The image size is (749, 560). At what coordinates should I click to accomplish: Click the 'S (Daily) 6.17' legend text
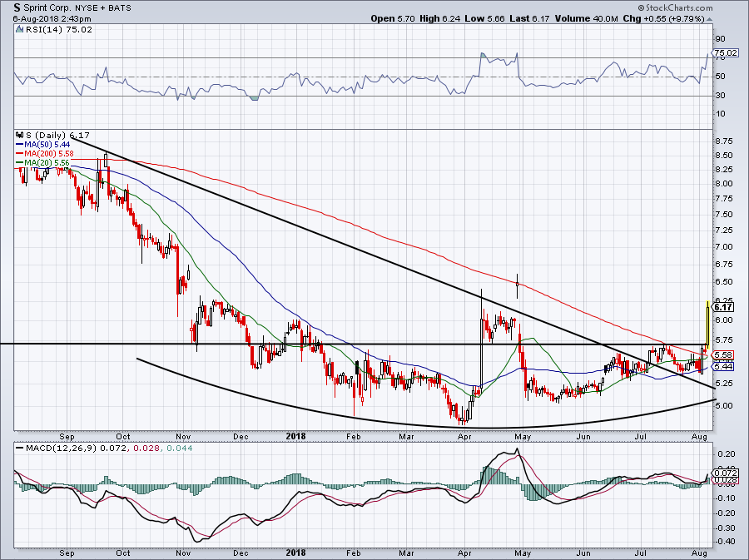(x=57, y=135)
